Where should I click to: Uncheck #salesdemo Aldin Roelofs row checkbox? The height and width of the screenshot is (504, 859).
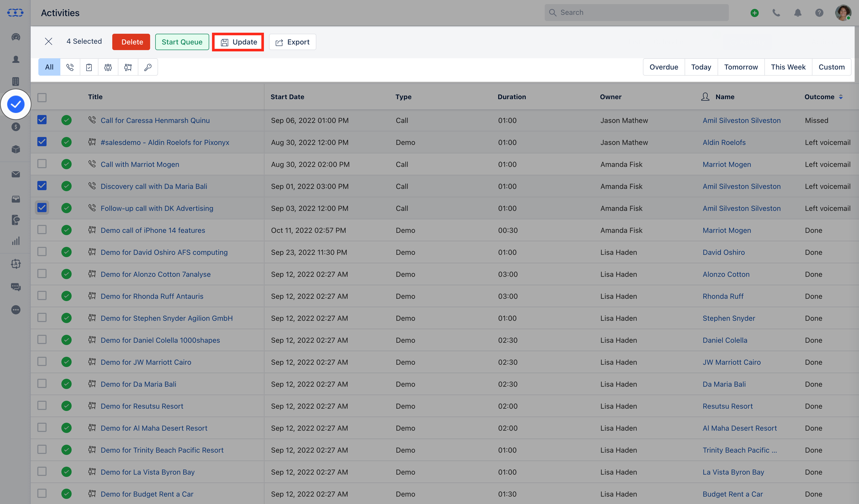[42, 142]
